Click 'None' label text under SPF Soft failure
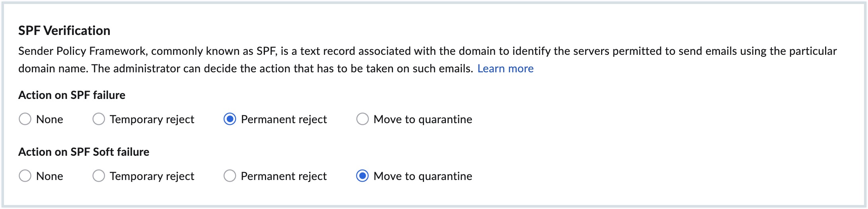 [50, 176]
